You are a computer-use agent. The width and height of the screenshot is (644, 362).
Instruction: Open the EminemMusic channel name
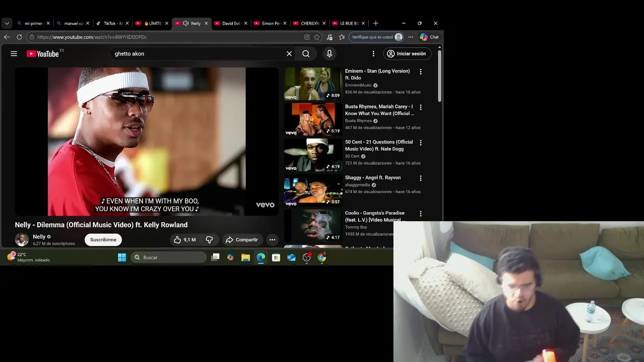pyautogui.click(x=358, y=85)
